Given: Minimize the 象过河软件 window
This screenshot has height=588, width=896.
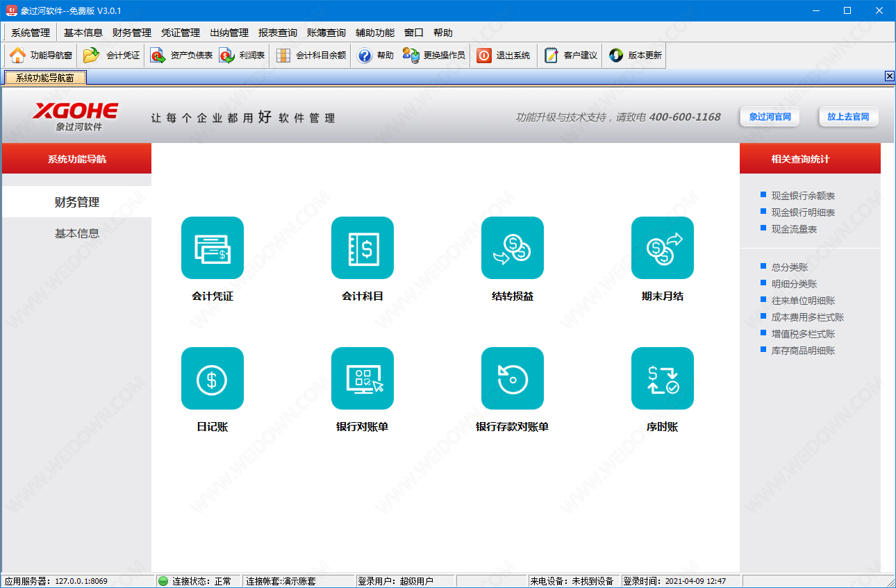Looking at the screenshot, I should point(816,10).
